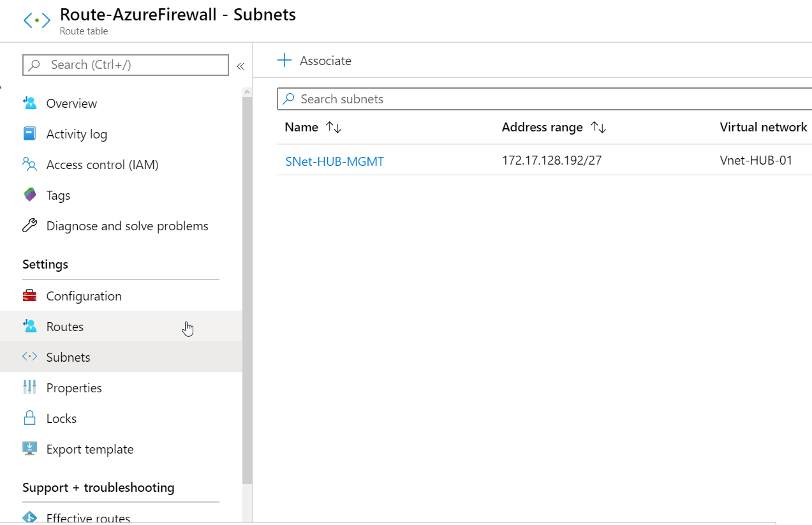This screenshot has height=525, width=812.
Task: Open the Overview menu item
Action: click(121, 103)
